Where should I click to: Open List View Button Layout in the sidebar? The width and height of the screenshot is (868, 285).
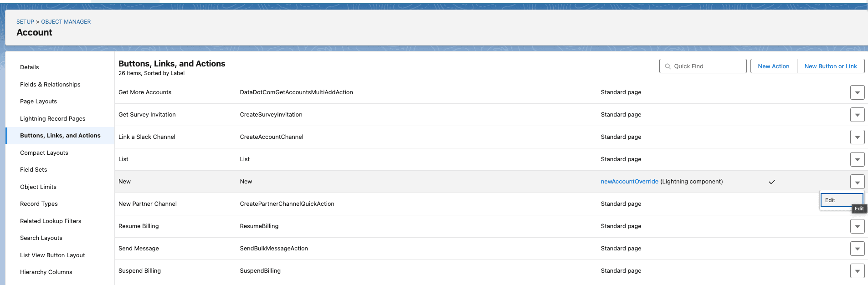coord(52,255)
